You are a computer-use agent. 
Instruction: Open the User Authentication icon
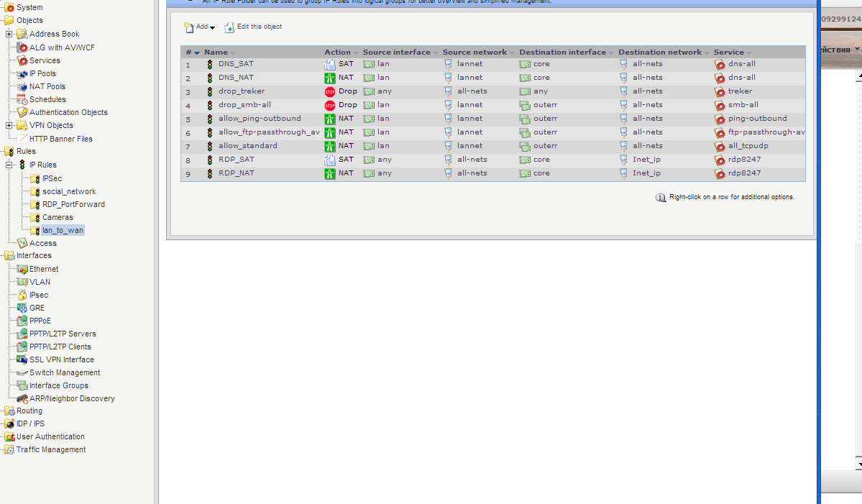[x=9, y=437]
